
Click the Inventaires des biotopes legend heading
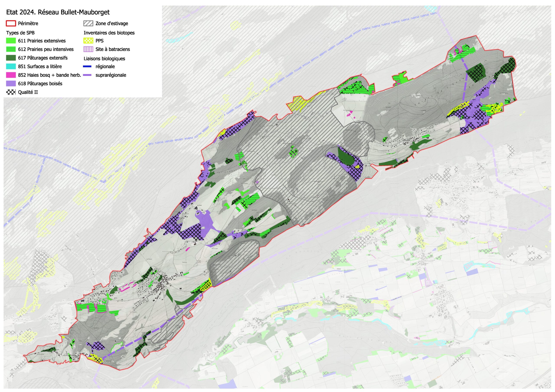coord(109,33)
